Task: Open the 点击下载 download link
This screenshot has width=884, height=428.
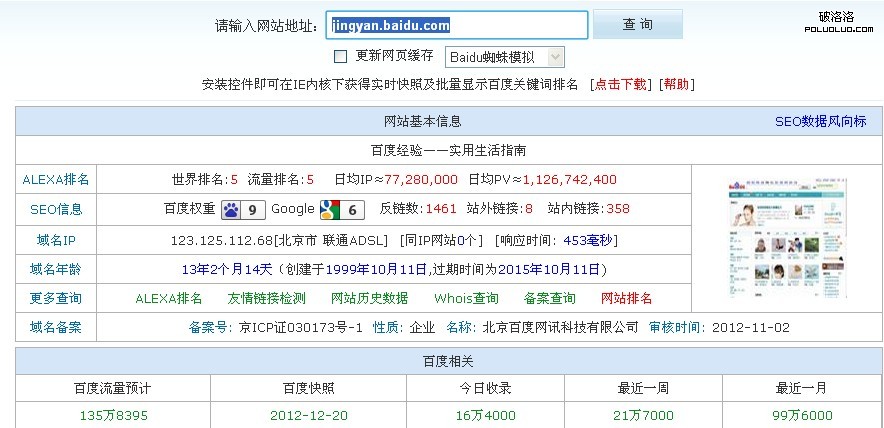Action: point(621,85)
